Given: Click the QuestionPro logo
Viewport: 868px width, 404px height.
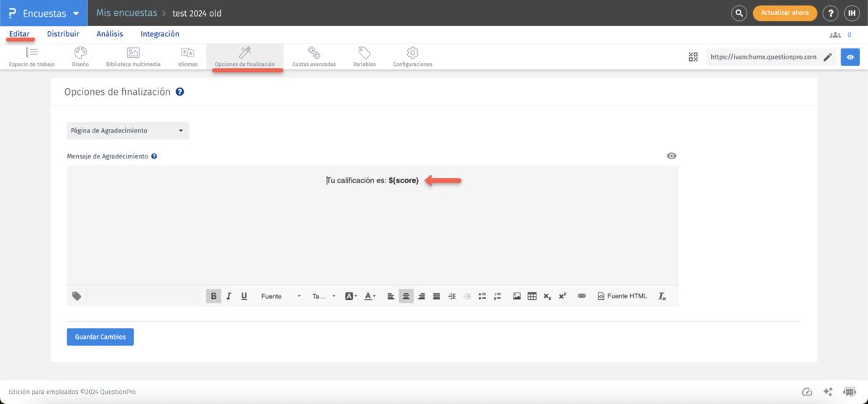Looking at the screenshot, I should pyautogui.click(x=12, y=13).
